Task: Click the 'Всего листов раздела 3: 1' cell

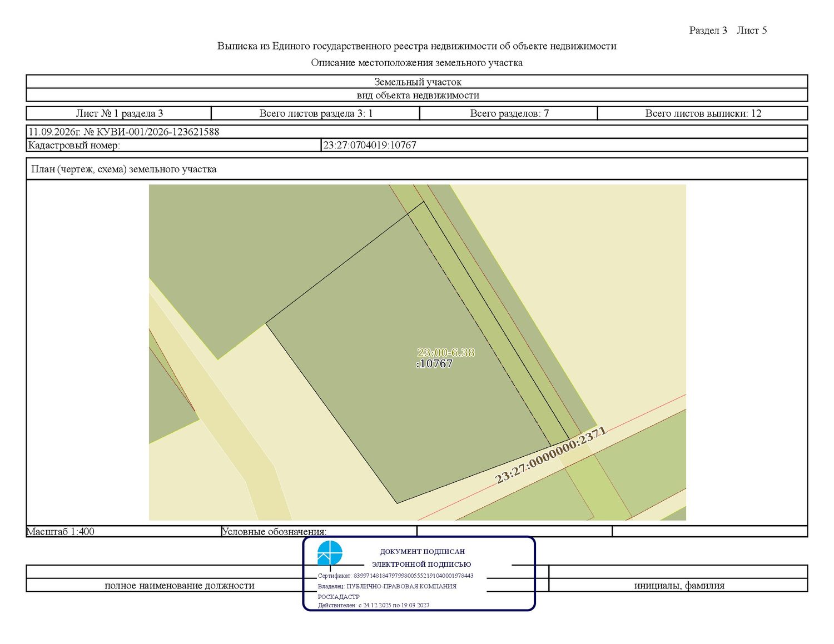Action: tap(316, 113)
